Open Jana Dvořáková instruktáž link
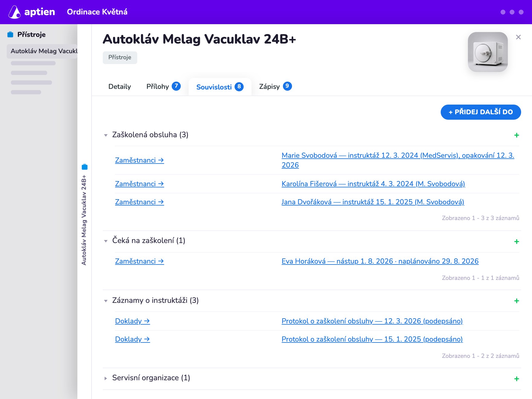This screenshot has height=399, width=532. coord(373,202)
